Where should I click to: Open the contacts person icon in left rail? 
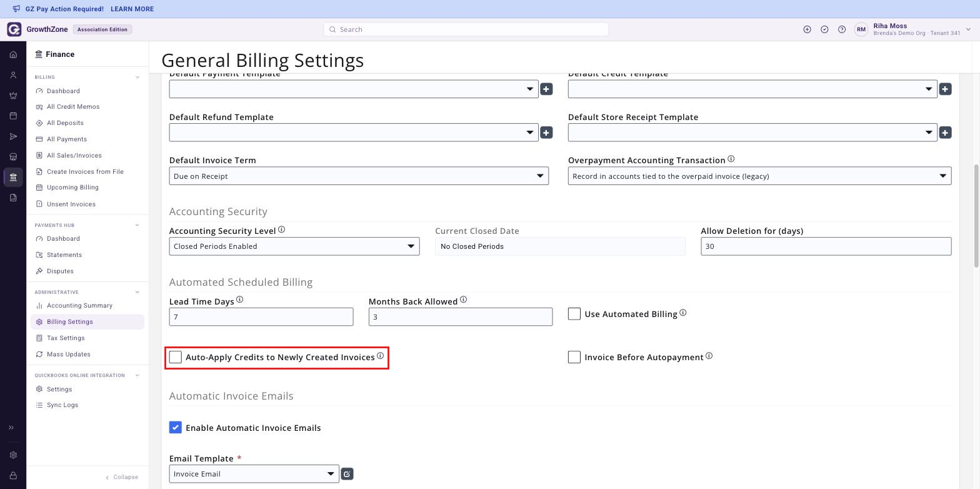pyautogui.click(x=13, y=75)
